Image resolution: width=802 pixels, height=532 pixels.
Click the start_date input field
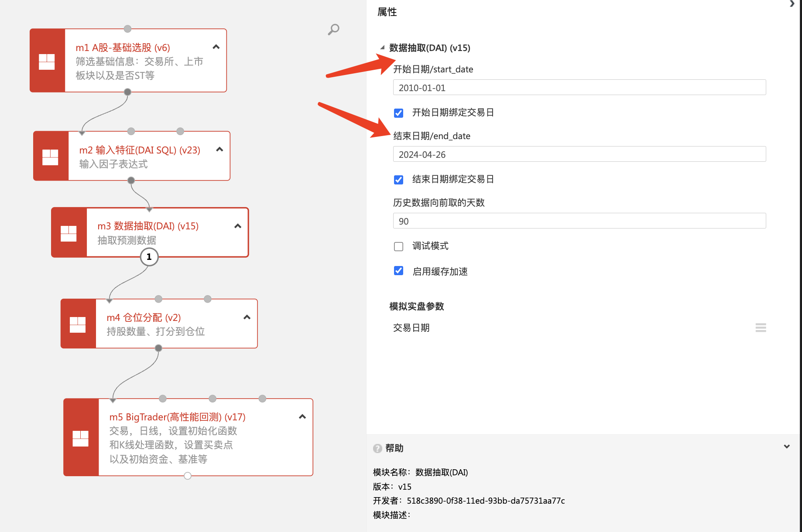tap(579, 88)
